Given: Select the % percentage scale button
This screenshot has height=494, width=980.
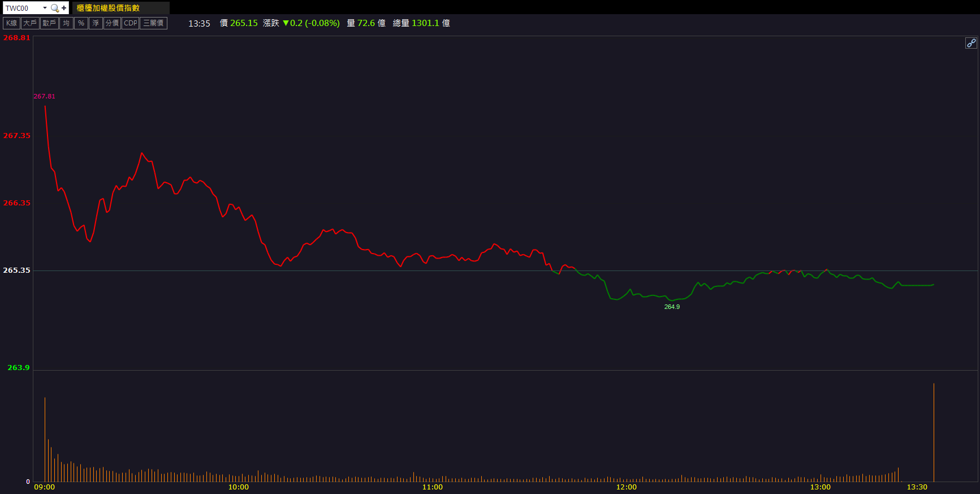Looking at the screenshot, I should click(x=81, y=23).
